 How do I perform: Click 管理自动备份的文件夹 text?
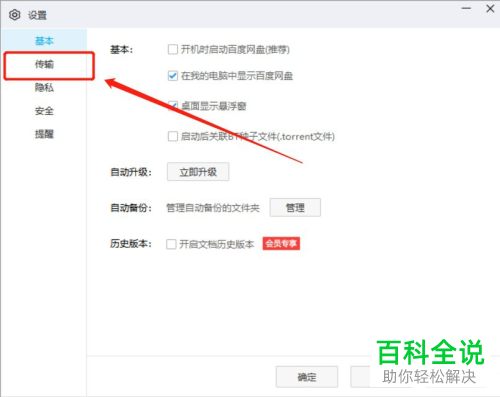click(x=213, y=208)
